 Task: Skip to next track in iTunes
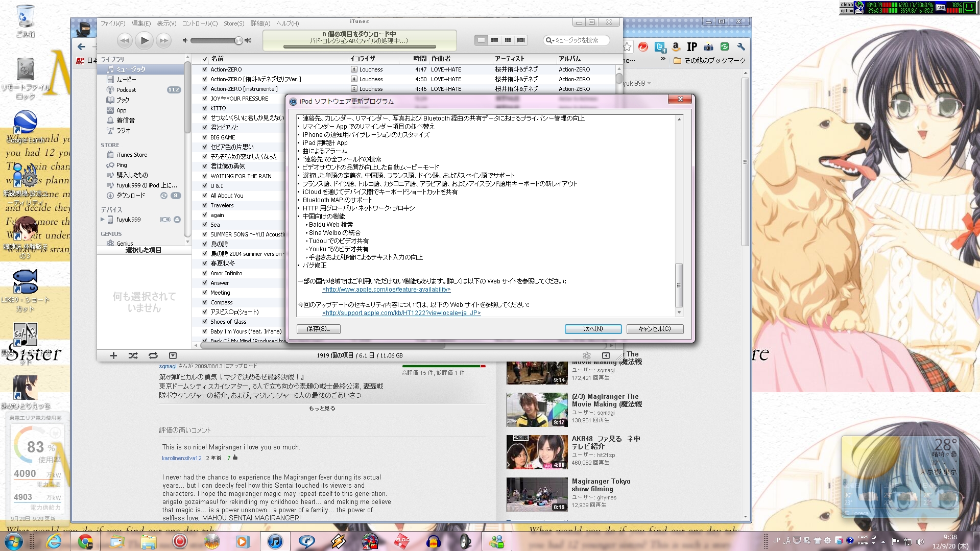[x=163, y=40]
